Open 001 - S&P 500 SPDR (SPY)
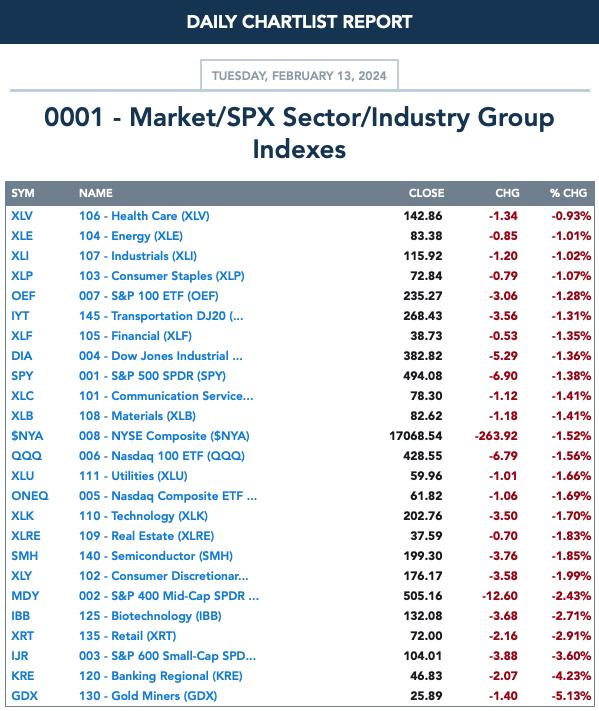 coord(152,375)
